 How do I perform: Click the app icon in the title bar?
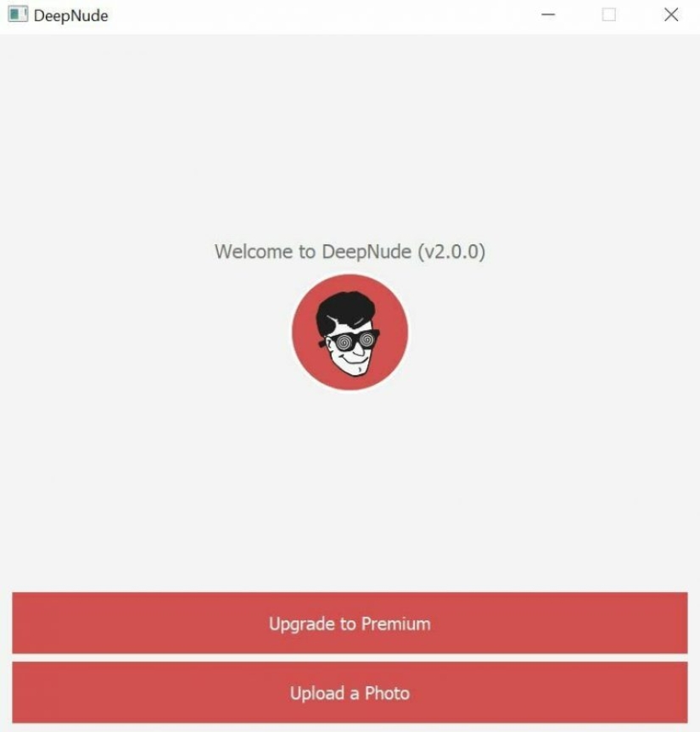click(18, 14)
